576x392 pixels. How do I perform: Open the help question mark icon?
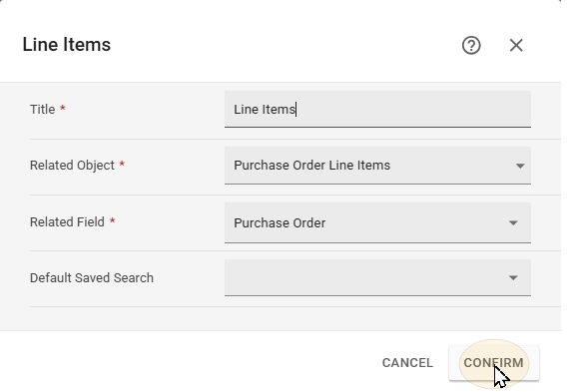pos(471,46)
